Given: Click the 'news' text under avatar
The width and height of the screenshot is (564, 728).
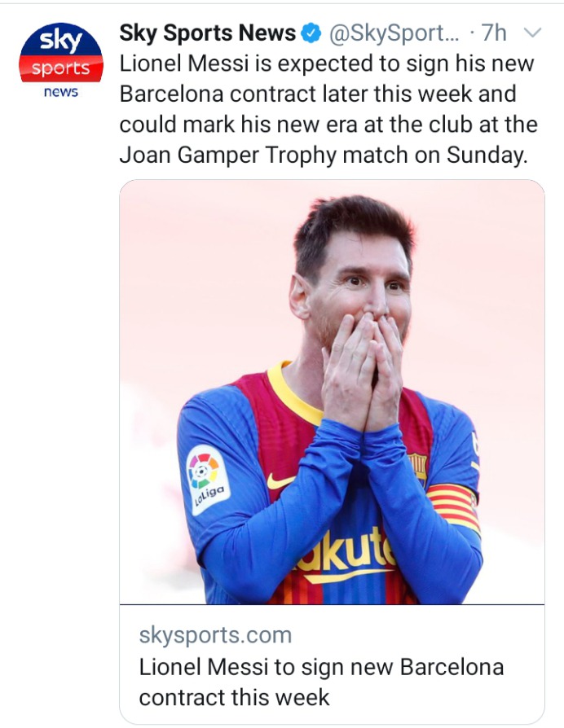Looking at the screenshot, I should coord(61,92).
